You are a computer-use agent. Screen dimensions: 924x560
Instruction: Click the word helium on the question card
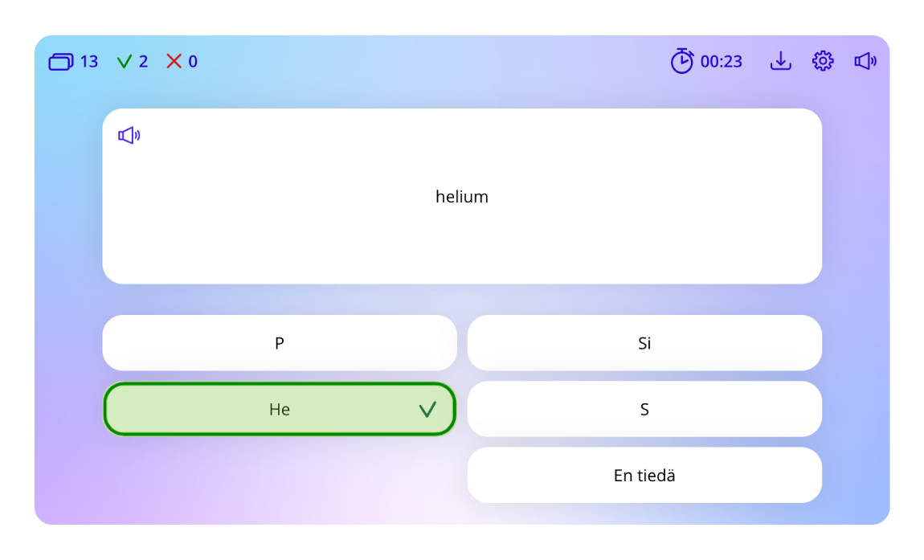(462, 197)
